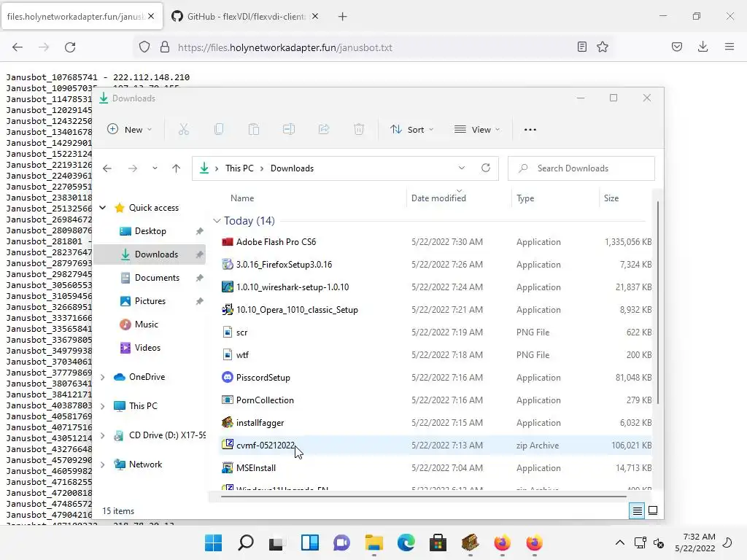Show hidden system tray icons

point(620,542)
